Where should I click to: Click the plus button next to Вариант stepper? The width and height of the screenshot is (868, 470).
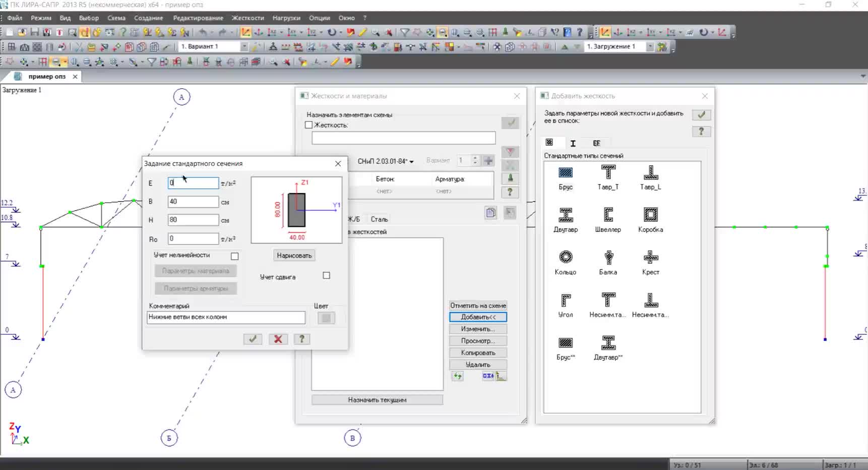click(488, 161)
